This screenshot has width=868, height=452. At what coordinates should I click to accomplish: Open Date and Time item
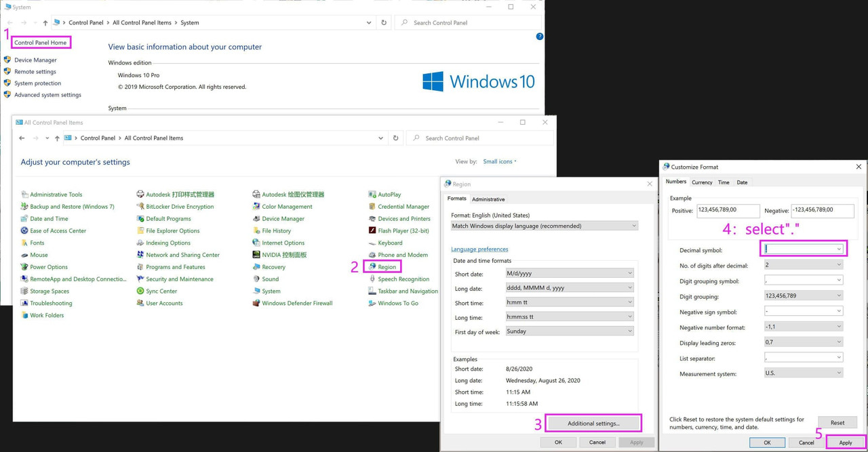(45, 219)
